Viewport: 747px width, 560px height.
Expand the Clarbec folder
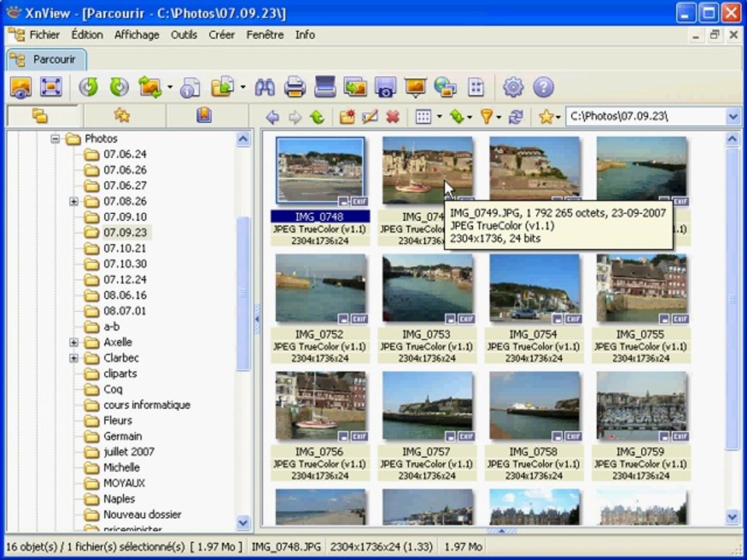[x=74, y=358]
